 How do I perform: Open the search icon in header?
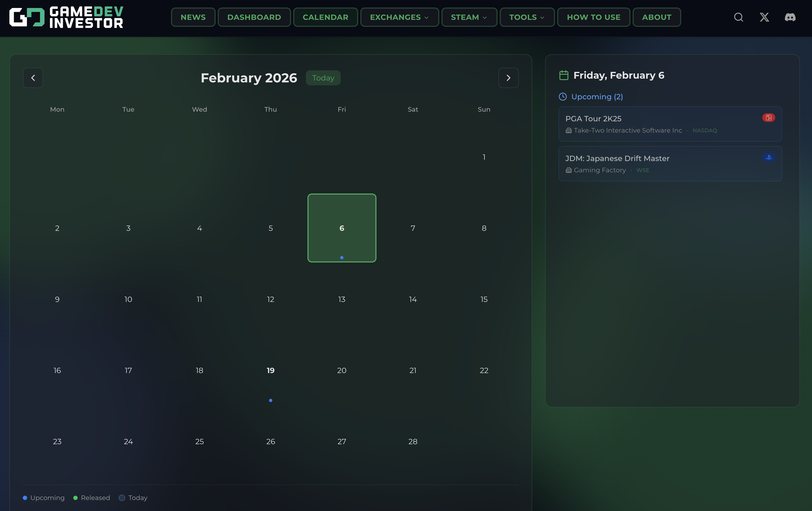click(x=738, y=17)
